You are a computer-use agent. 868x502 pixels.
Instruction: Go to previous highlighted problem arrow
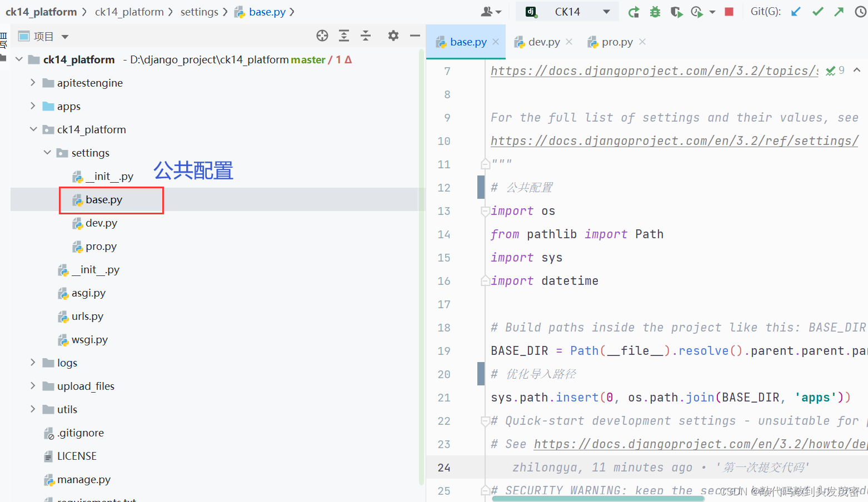(857, 70)
